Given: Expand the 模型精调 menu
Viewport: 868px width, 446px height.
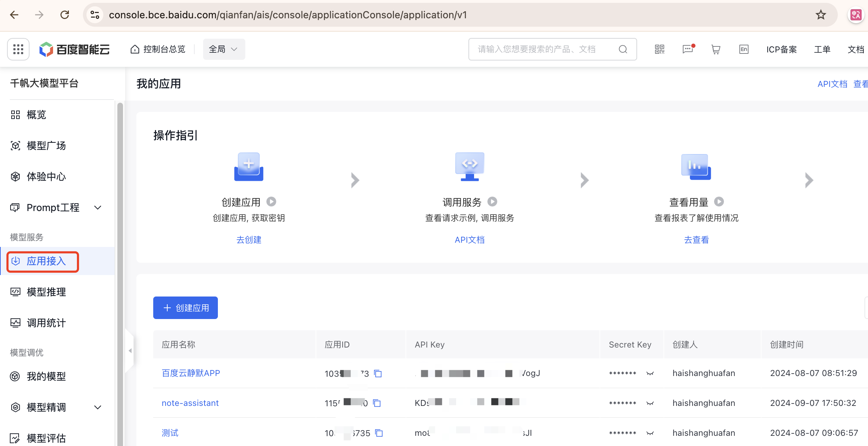Looking at the screenshot, I should click(98, 407).
